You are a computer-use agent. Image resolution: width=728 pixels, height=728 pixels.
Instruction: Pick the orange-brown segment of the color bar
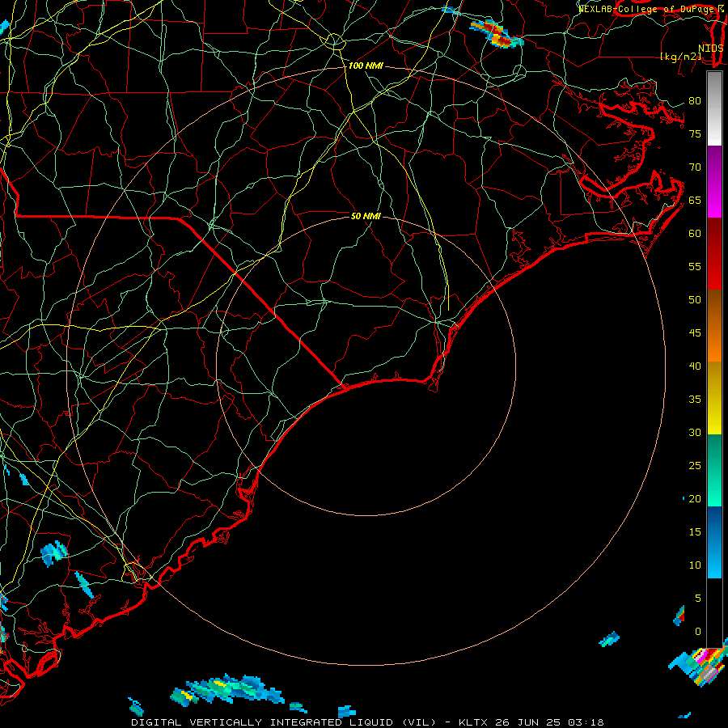click(714, 325)
